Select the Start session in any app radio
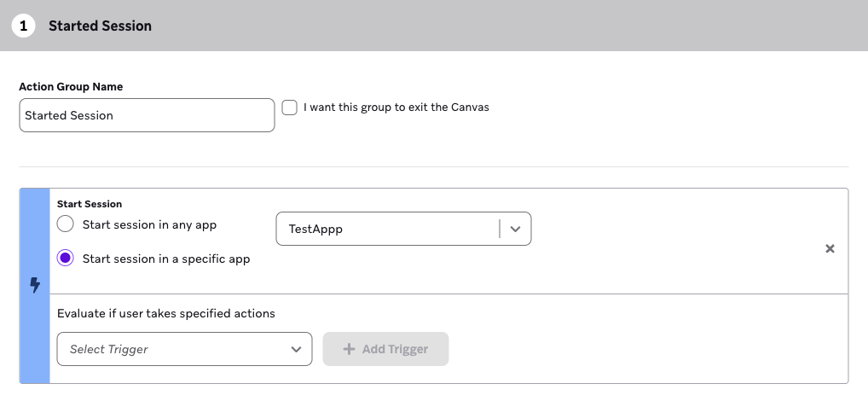Screen dimensions: 868x407 (66, 224)
